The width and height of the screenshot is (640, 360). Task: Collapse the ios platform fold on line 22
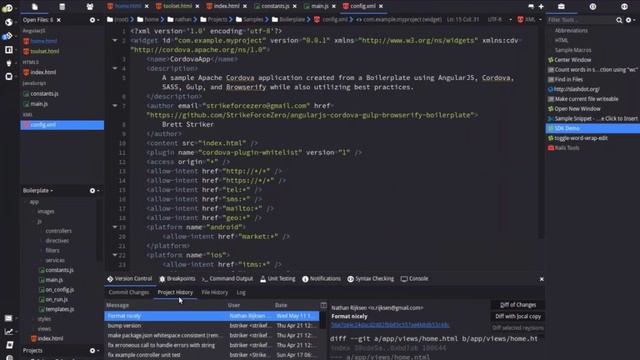point(115,255)
